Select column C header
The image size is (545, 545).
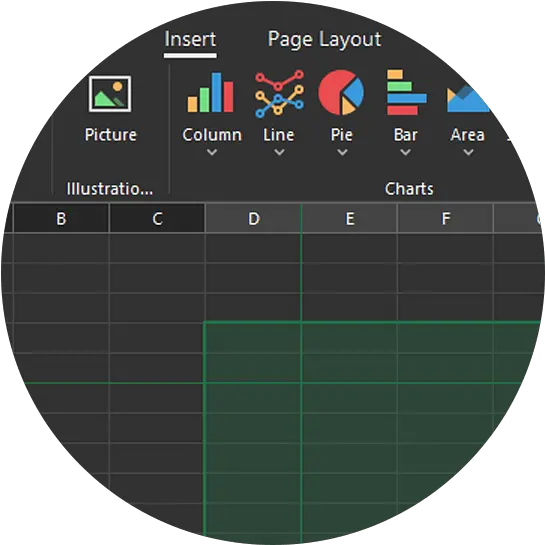pyautogui.click(x=157, y=218)
